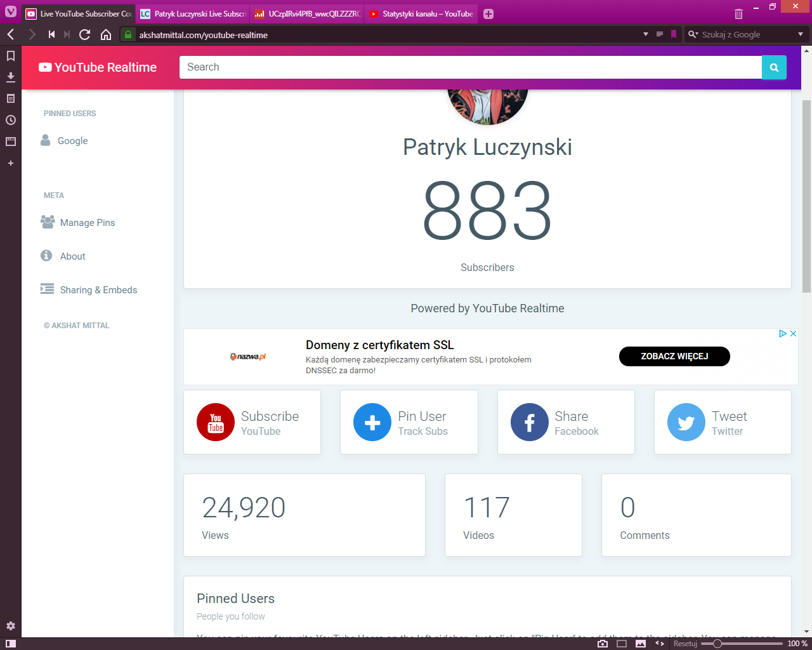The width and height of the screenshot is (812, 650).
Task: View site security info via padlock
Action: pos(128,34)
